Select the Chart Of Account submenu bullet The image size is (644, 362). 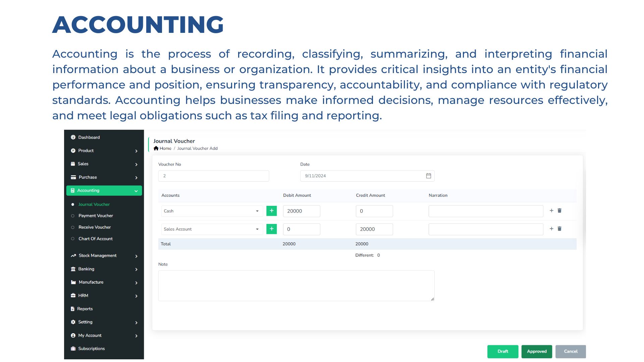73,239
